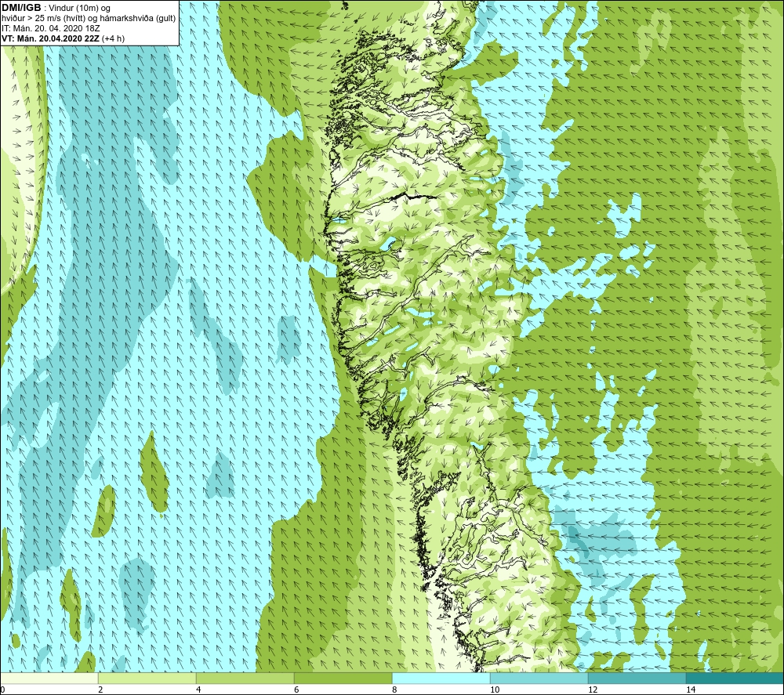Click the 10-12 m/s teal legend swatch
The width and height of the screenshot is (784, 695).
[539, 679]
